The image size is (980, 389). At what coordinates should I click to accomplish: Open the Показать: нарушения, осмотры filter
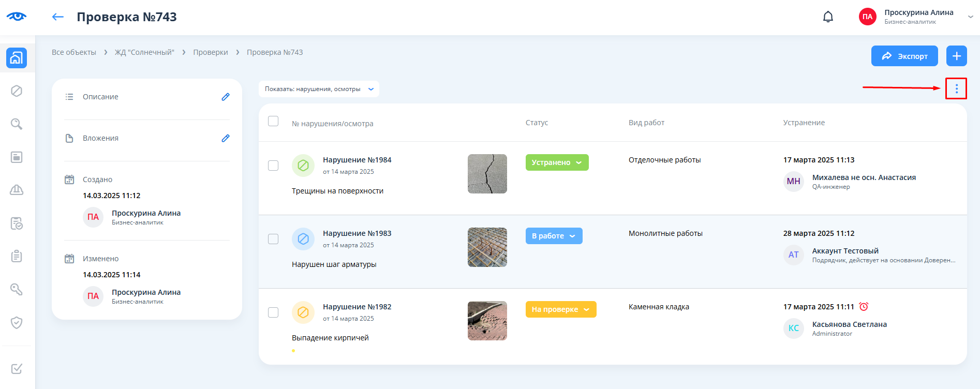point(319,89)
